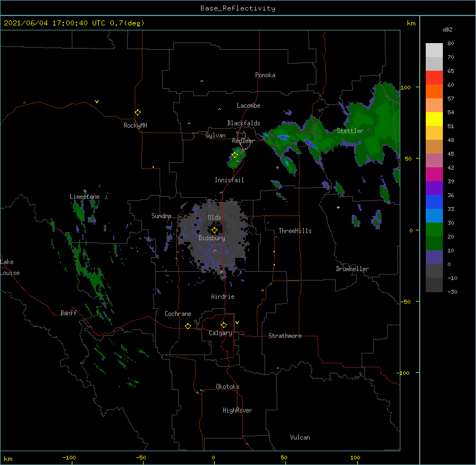476x465 pixels.
Task: Click the Airdrie label
Action: click(x=223, y=297)
